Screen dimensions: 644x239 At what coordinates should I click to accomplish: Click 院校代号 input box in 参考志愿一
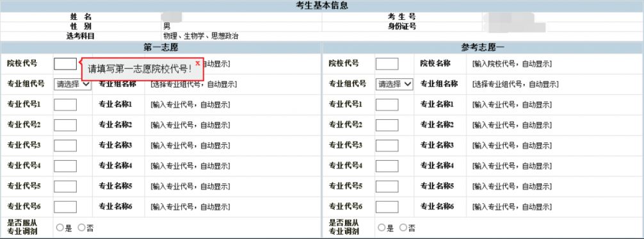pyautogui.click(x=387, y=64)
